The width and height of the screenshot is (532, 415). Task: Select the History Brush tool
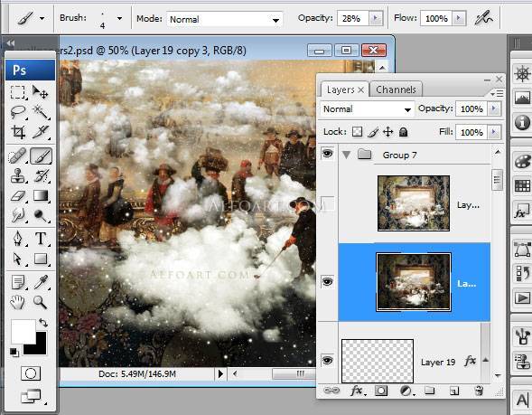41,176
